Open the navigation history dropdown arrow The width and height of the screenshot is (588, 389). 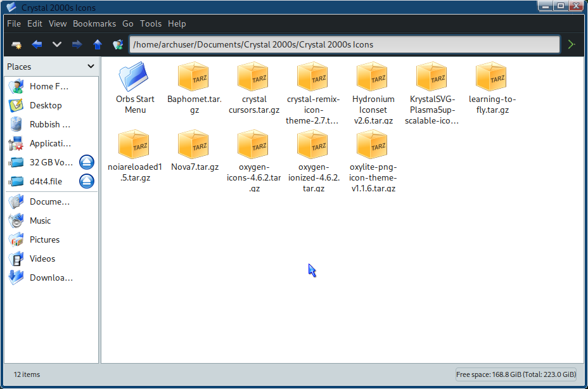57,44
